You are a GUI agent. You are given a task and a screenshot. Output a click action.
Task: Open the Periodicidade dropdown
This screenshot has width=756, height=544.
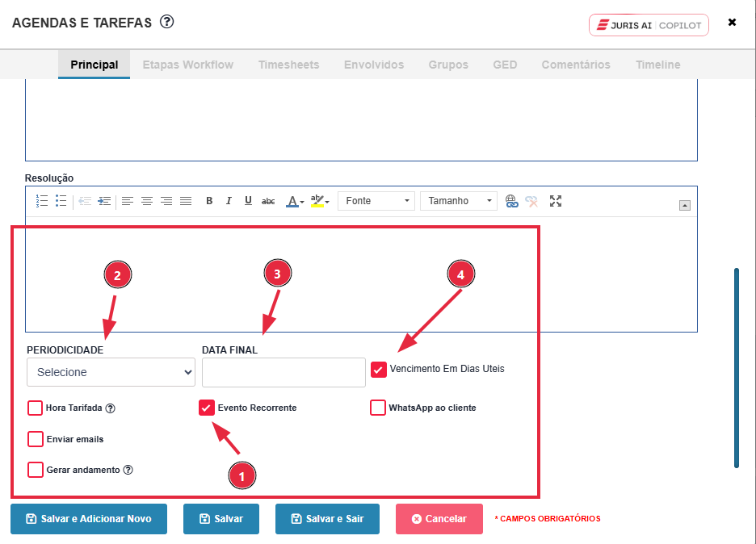[x=111, y=372]
